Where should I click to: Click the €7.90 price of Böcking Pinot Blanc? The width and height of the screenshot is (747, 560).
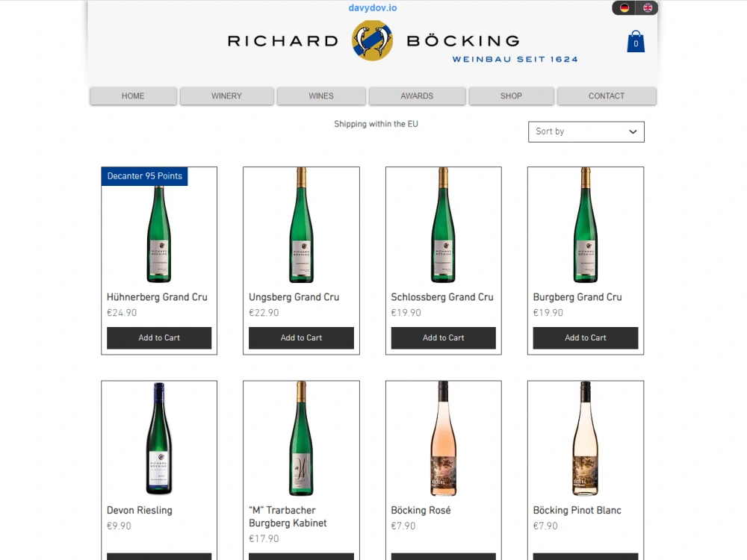coord(545,526)
